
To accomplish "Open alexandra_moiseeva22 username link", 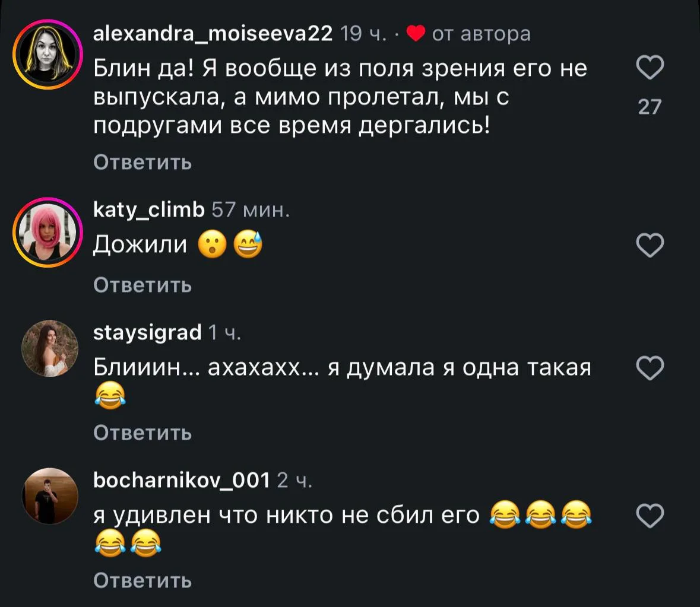I will pyautogui.click(x=213, y=33).
